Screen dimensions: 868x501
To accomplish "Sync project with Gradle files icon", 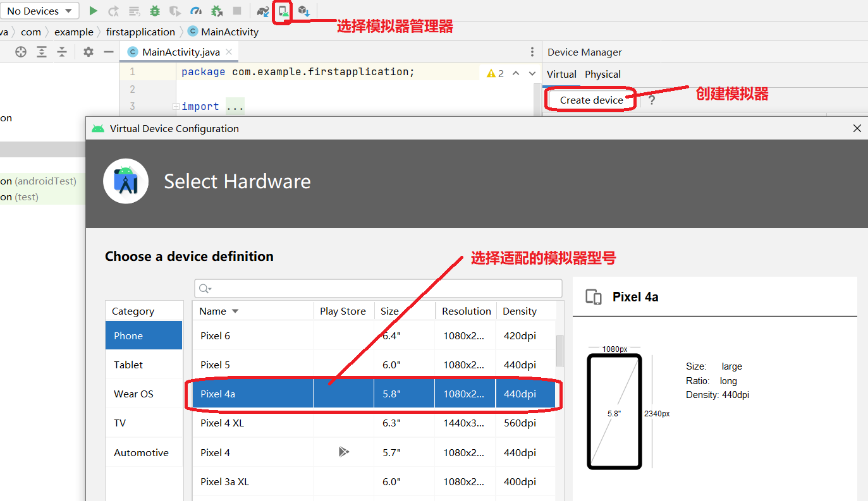I will point(263,11).
